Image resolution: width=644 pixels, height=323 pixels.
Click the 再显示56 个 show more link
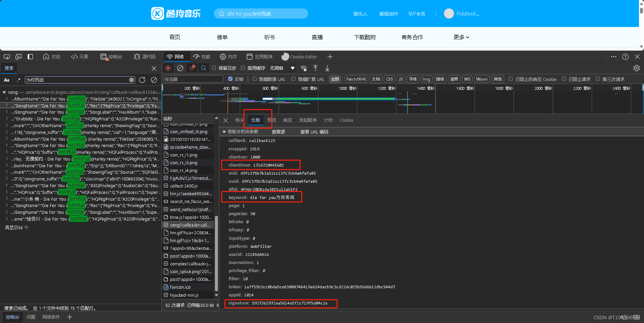pyautogui.click(x=17, y=228)
